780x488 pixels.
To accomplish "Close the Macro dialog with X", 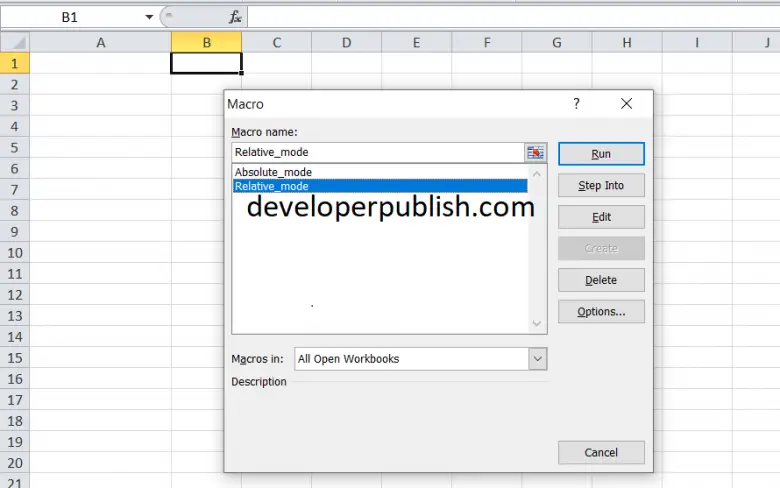I will (626, 104).
